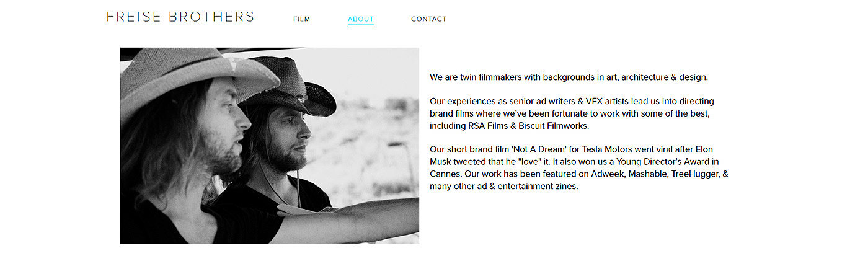Click the blue underline beneath About
The height and width of the screenshot is (256, 868).
(360, 25)
